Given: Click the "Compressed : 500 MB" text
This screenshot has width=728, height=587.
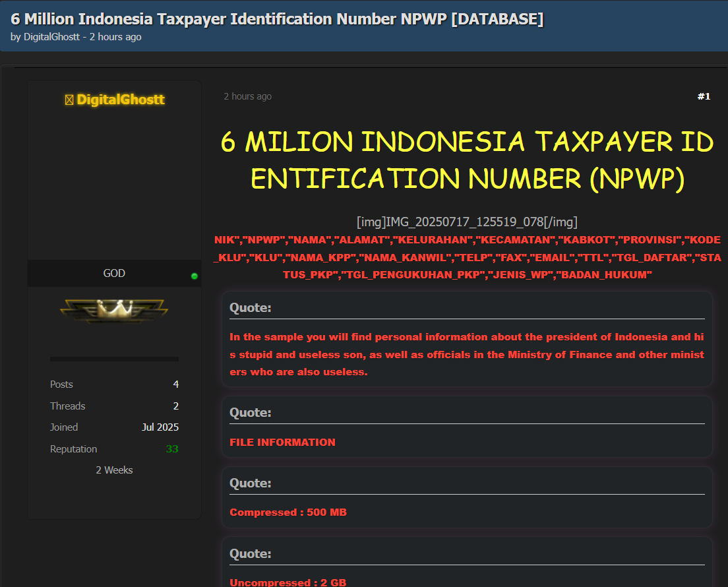Looking at the screenshot, I should click(x=288, y=512).
